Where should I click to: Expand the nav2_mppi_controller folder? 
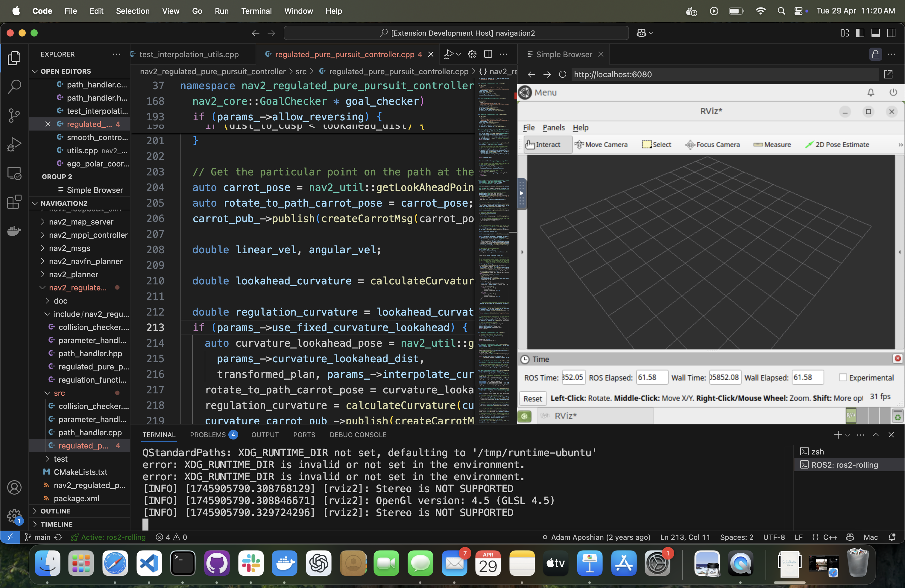[88, 235]
